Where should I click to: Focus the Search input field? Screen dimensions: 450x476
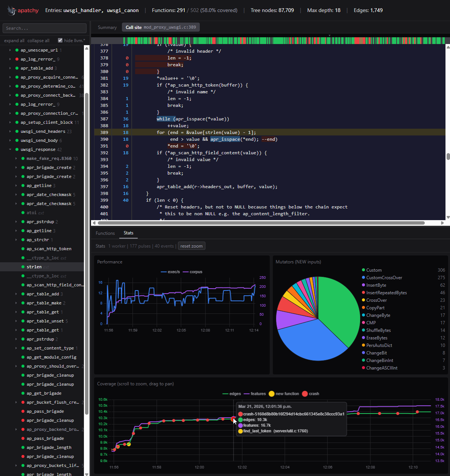pyautogui.click(x=44, y=28)
